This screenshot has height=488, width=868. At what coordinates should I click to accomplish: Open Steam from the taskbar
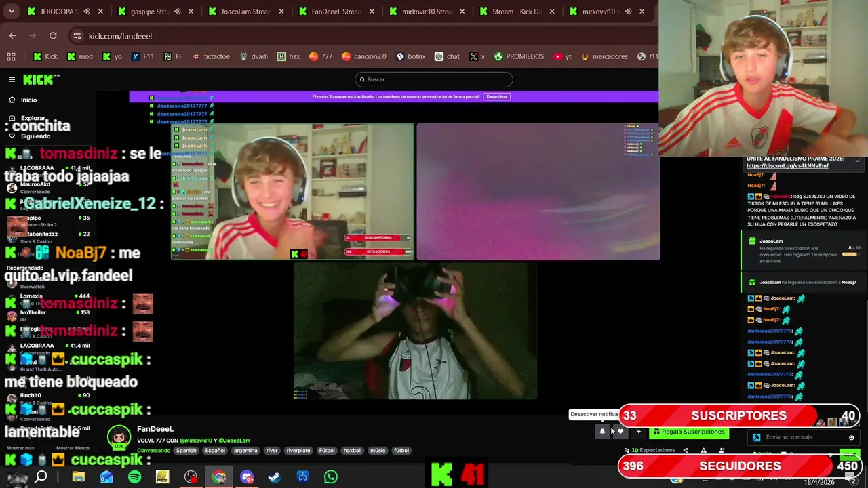(x=274, y=477)
